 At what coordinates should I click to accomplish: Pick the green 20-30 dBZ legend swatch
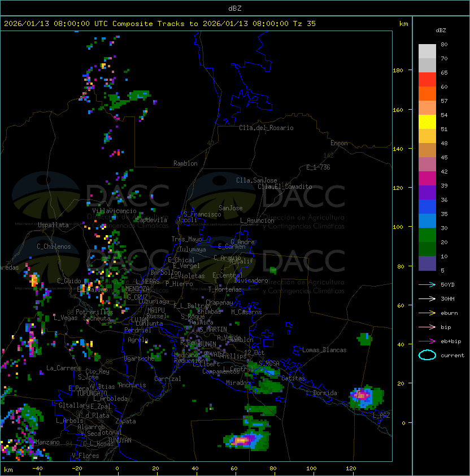tap(427, 235)
